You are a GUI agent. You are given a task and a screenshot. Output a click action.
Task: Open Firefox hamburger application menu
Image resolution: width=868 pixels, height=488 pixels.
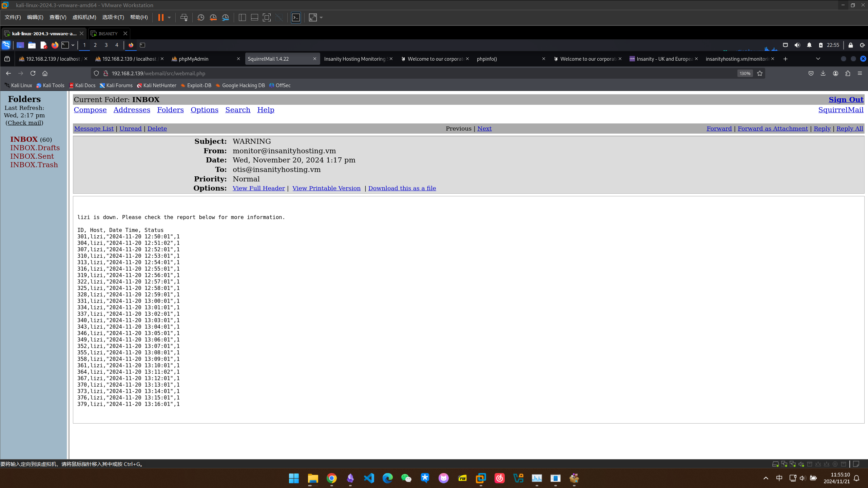[x=860, y=73]
